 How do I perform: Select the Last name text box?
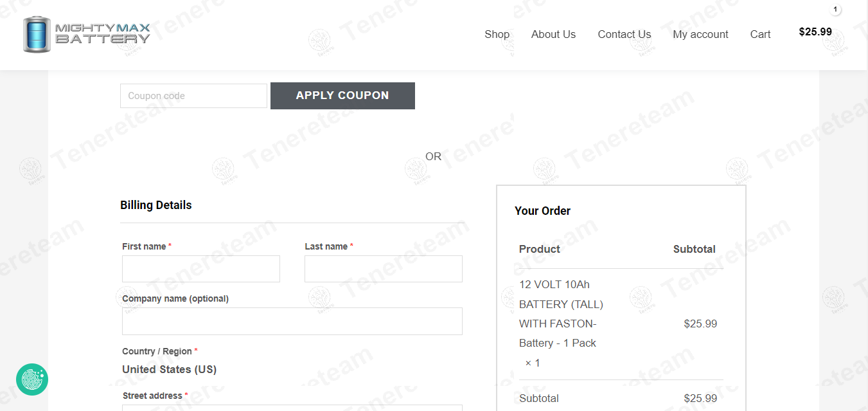(384, 269)
